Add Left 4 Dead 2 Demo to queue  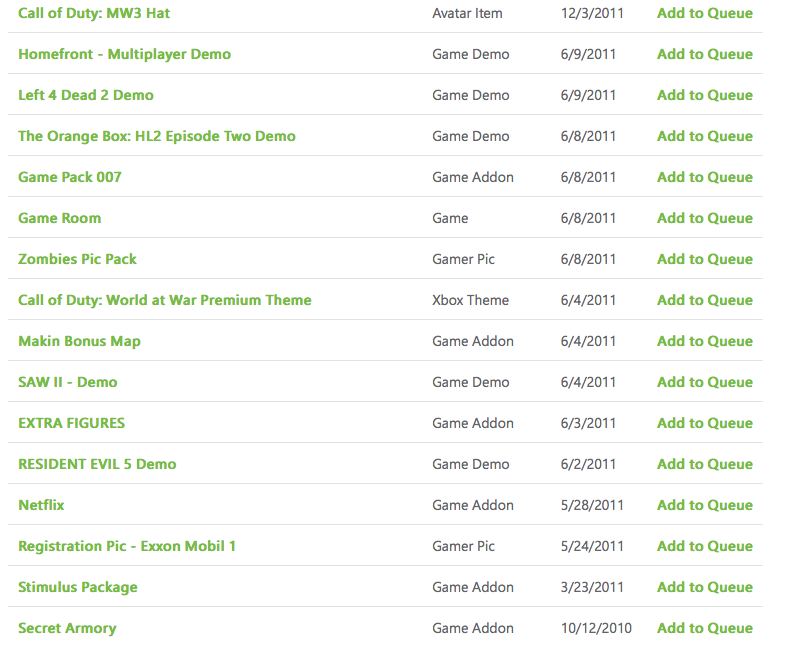(x=705, y=95)
